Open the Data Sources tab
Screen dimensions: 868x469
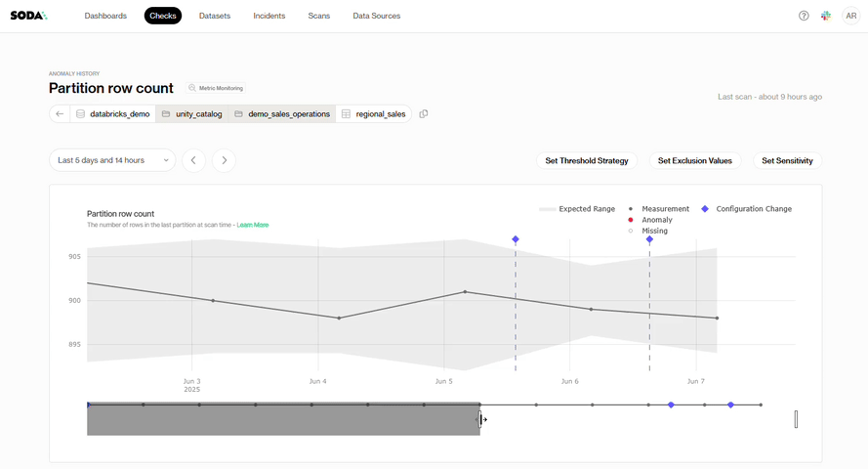376,16
